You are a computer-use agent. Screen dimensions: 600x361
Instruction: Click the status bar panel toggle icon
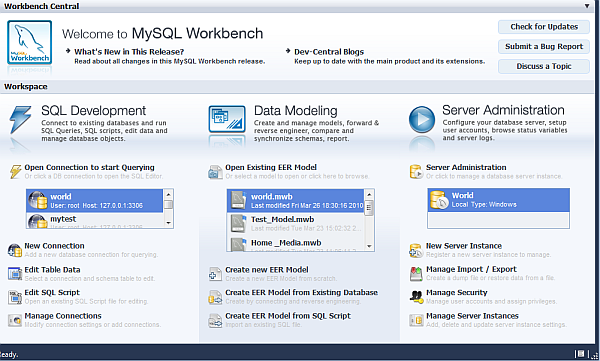tap(581, 354)
